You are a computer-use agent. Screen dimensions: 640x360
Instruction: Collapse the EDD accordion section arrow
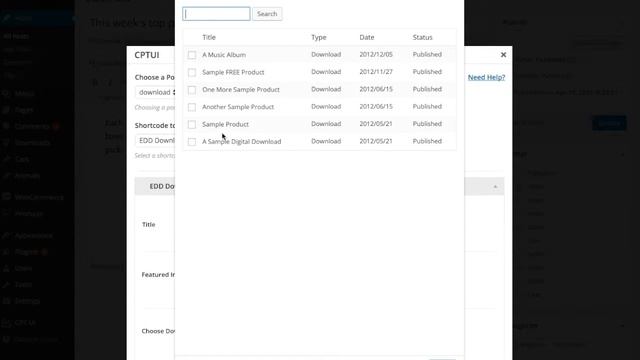495,187
